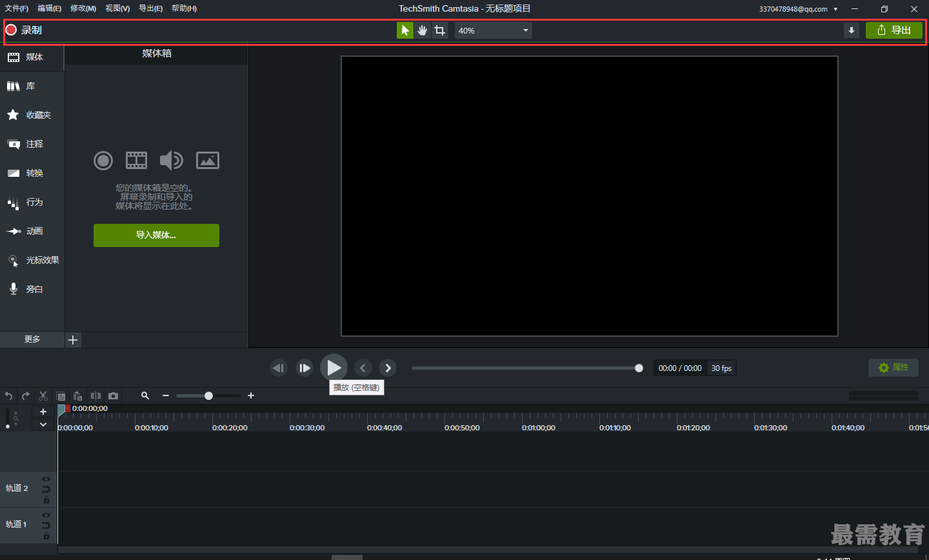Toggle the lock on 轨道 1
The image size is (929, 560).
(x=46, y=535)
